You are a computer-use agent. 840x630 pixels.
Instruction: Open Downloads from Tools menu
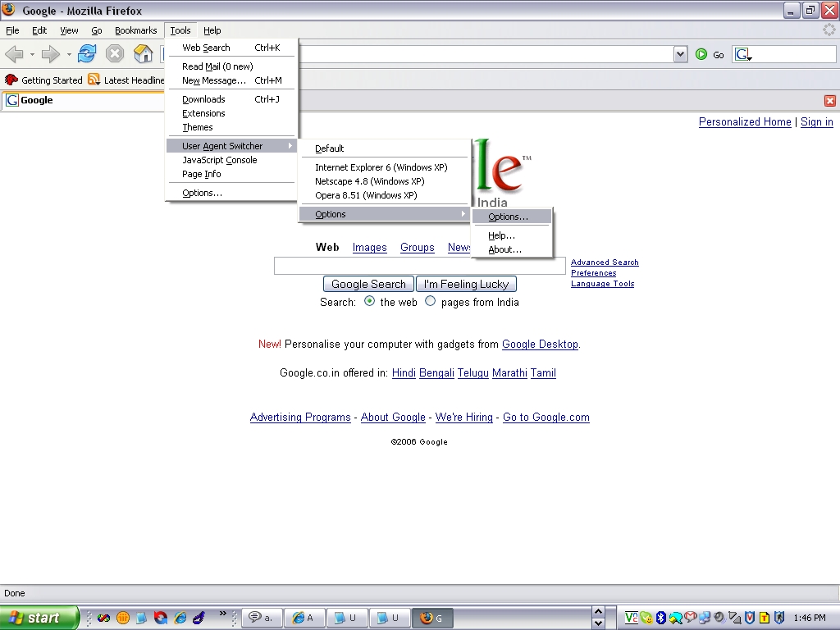[231, 99]
